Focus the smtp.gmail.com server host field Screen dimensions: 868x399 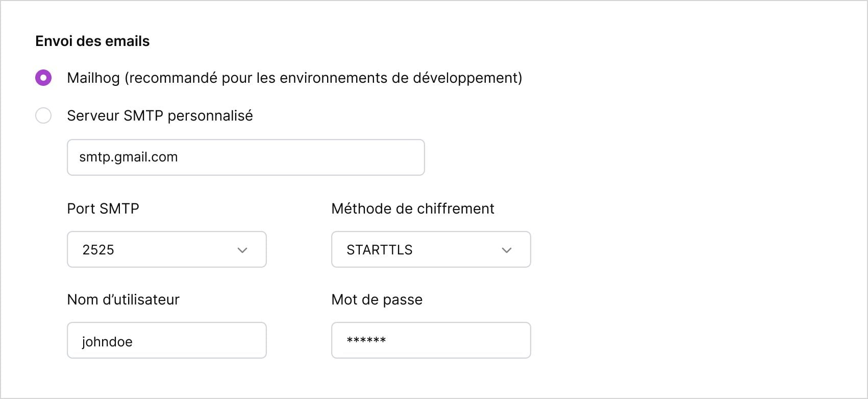[245, 157]
